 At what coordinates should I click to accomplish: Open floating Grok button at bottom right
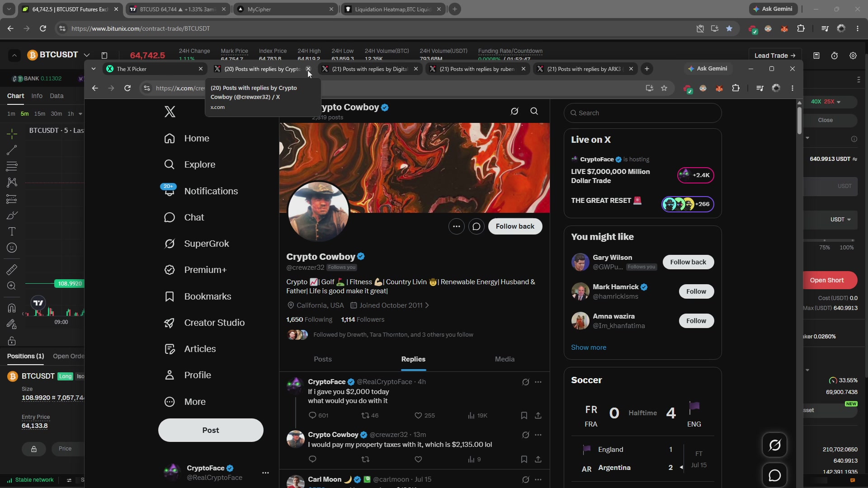point(775,445)
